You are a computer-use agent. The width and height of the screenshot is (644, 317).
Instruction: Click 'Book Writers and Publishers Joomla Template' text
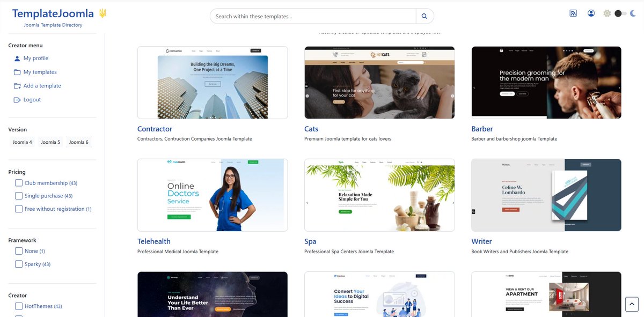(519, 252)
